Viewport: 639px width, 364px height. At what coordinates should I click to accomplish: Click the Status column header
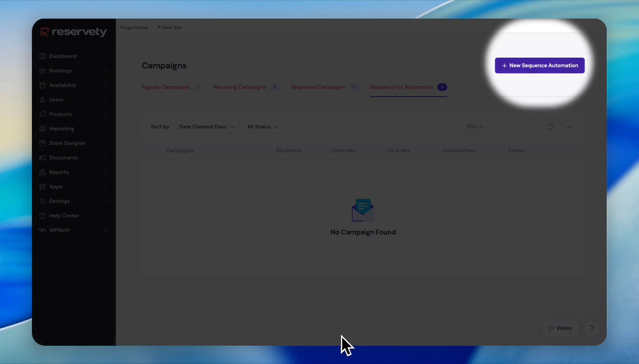pyautogui.click(x=516, y=150)
